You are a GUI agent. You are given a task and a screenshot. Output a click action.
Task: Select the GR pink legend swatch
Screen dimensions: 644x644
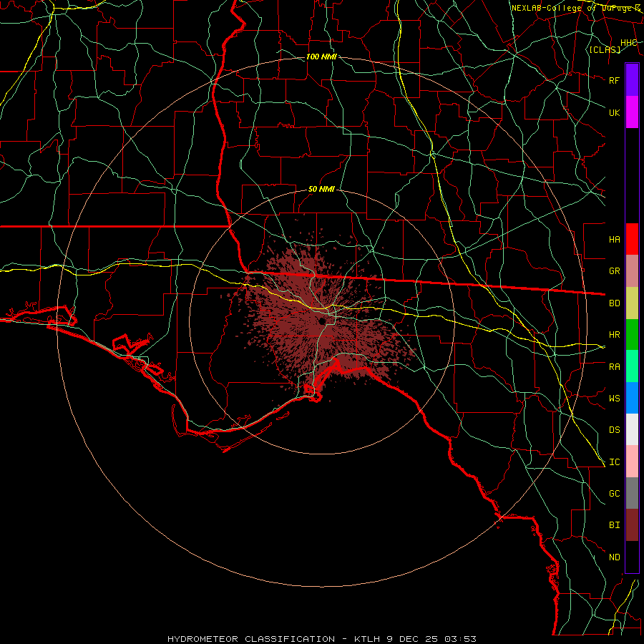pos(632,271)
